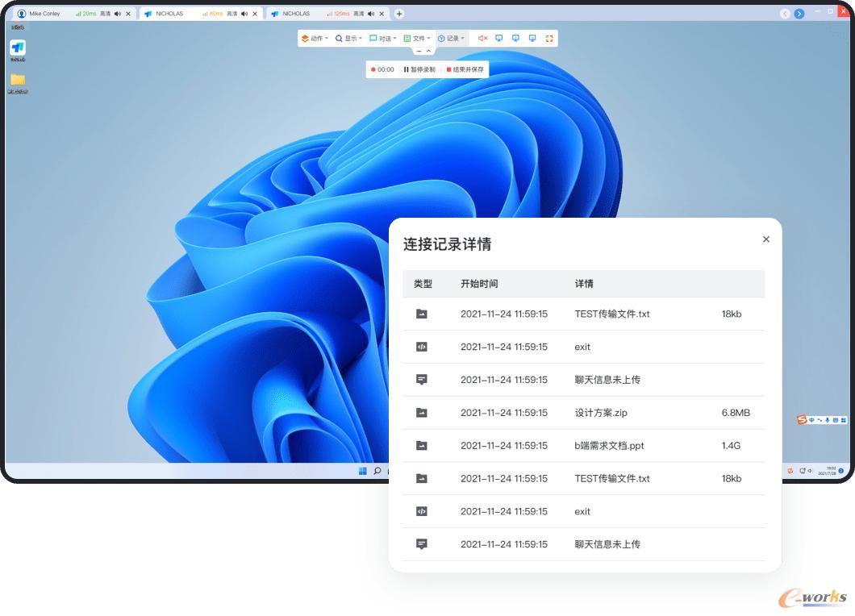The width and height of the screenshot is (855, 616).
Task: Close the NICHOLAS tab showing 120ms
Action: click(x=382, y=14)
